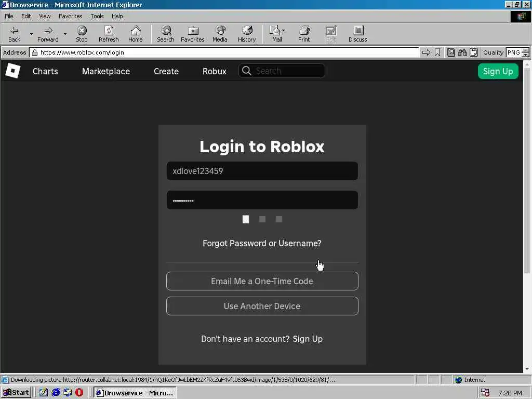Open the Favorites menu in the menu bar

click(x=70, y=16)
